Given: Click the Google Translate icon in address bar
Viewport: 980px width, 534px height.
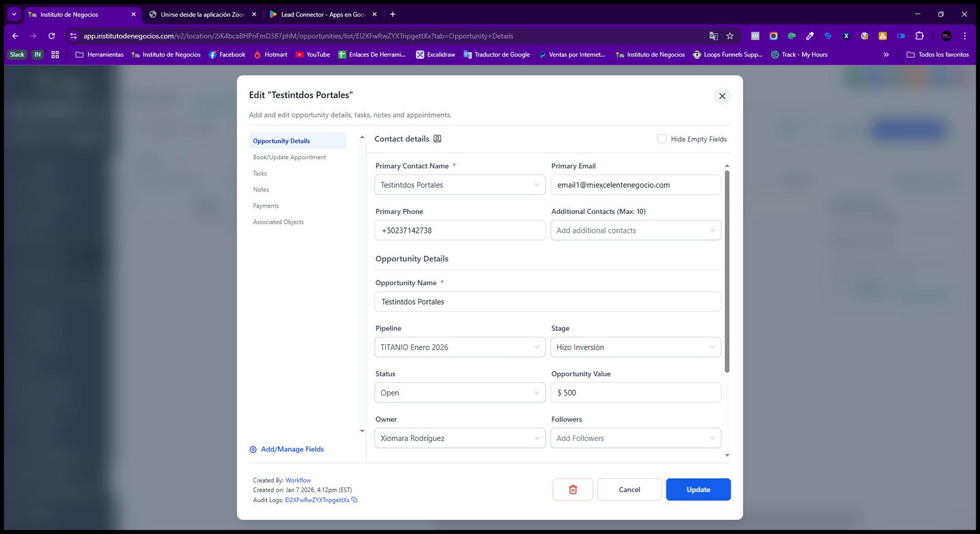Looking at the screenshot, I should [714, 36].
